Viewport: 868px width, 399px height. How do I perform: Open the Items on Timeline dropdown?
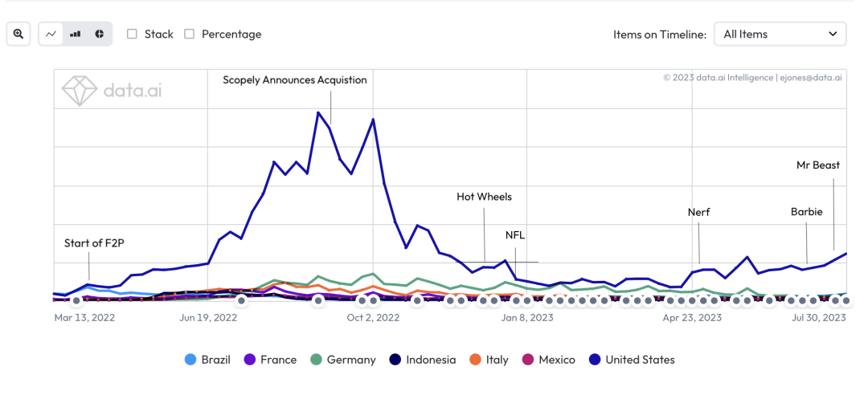[780, 34]
